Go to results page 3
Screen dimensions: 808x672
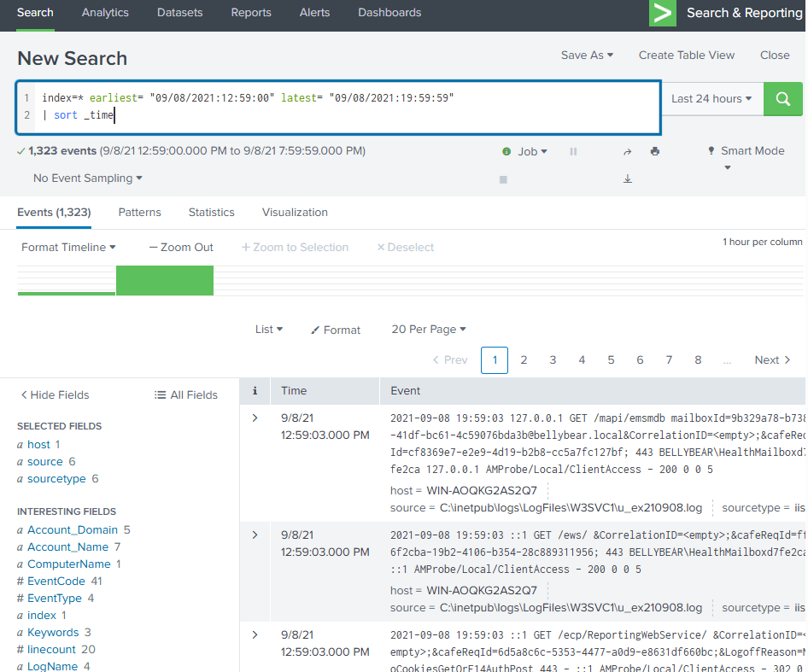pos(553,360)
